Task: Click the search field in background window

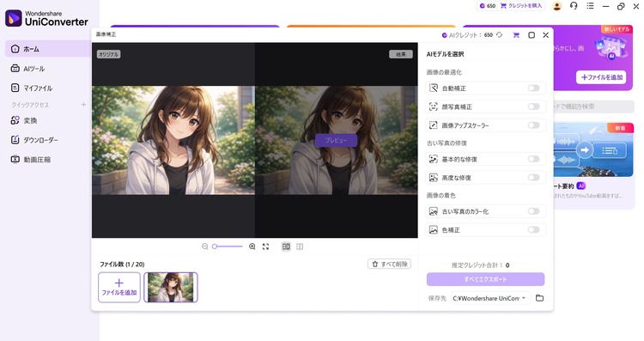Action: [593, 107]
